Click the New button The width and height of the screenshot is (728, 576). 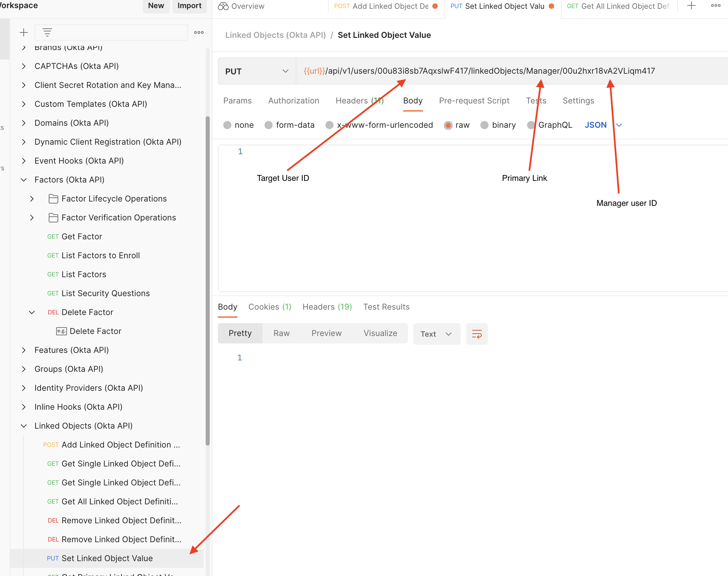[x=156, y=6]
